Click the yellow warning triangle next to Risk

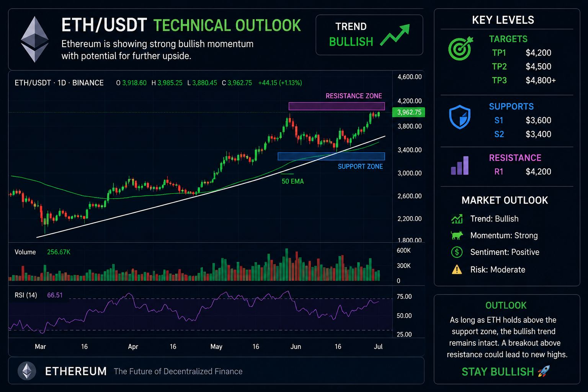click(x=457, y=270)
